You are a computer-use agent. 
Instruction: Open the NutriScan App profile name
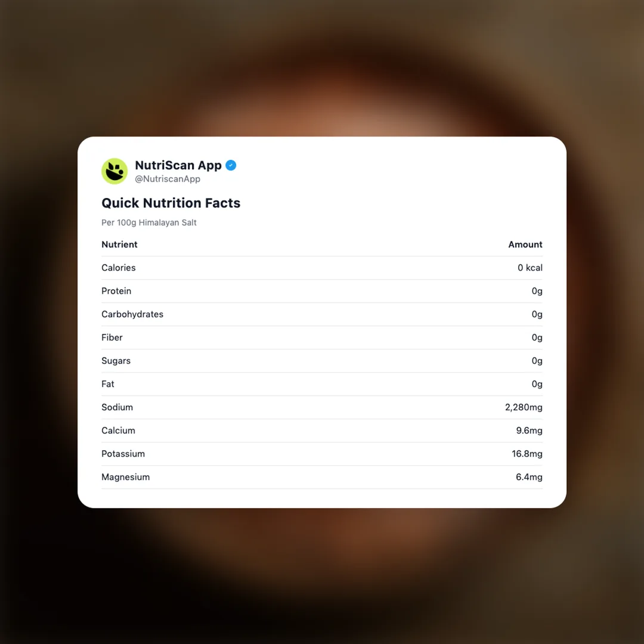coord(178,165)
